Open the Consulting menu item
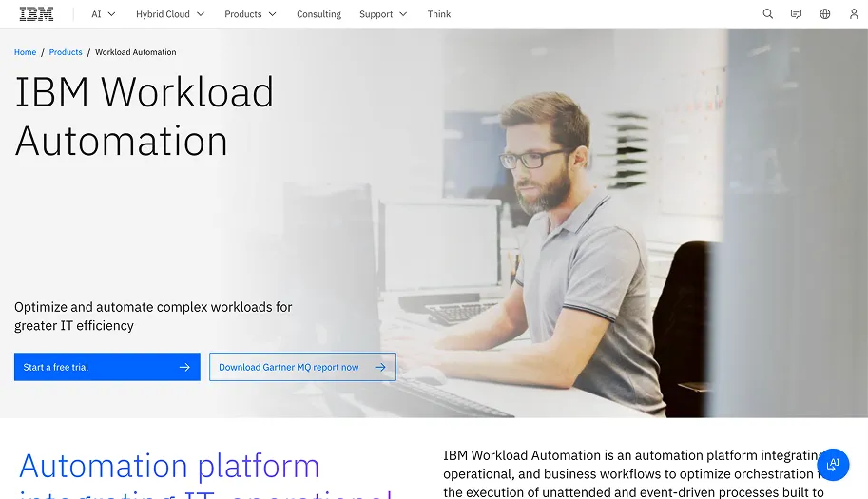The width and height of the screenshot is (868, 499). click(x=318, y=14)
